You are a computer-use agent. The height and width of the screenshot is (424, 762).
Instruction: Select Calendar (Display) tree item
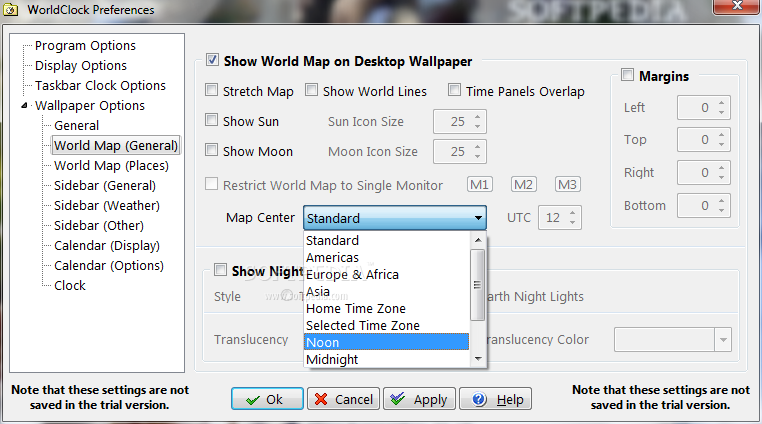(107, 245)
